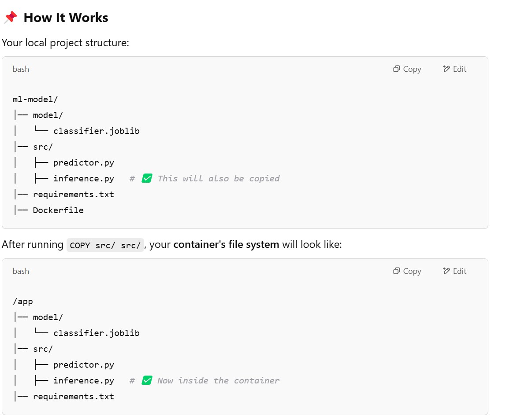This screenshot has height=420, width=532.
Task: Click the 'bash' label of the second code block
Action: [21, 271]
